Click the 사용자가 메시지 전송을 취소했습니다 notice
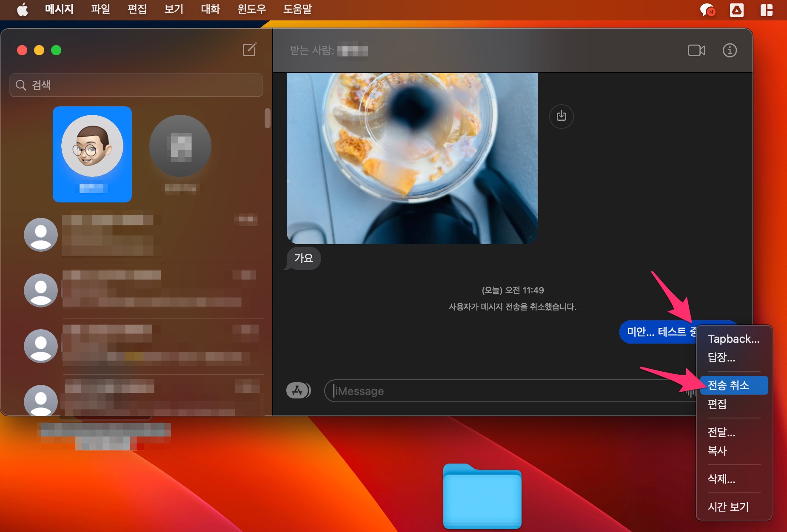 pyautogui.click(x=513, y=307)
